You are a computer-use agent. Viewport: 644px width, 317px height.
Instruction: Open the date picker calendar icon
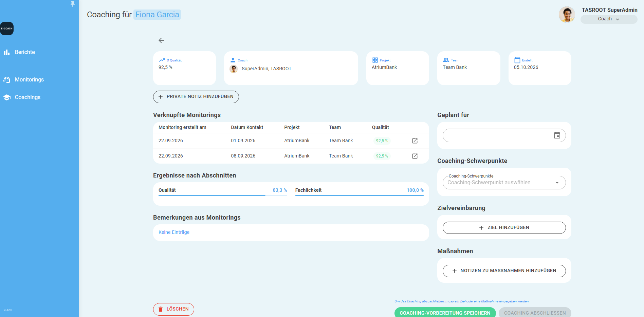pyautogui.click(x=557, y=135)
